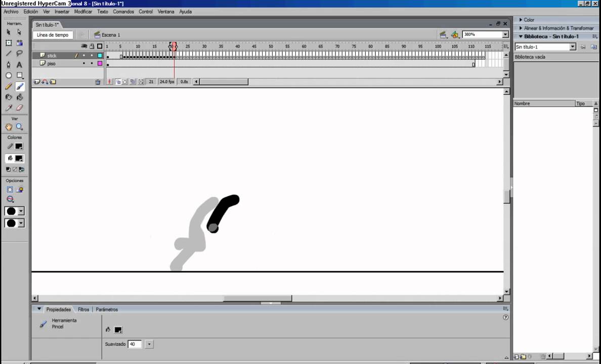
Task: Click padlock icon to lock all layers
Action: tap(92, 47)
